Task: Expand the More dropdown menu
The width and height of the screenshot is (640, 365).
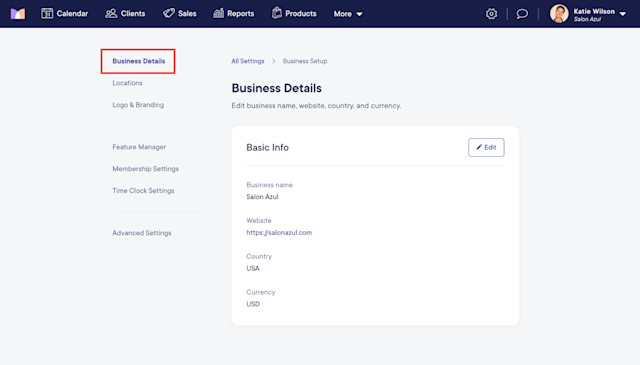Action: tap(348, 14)
